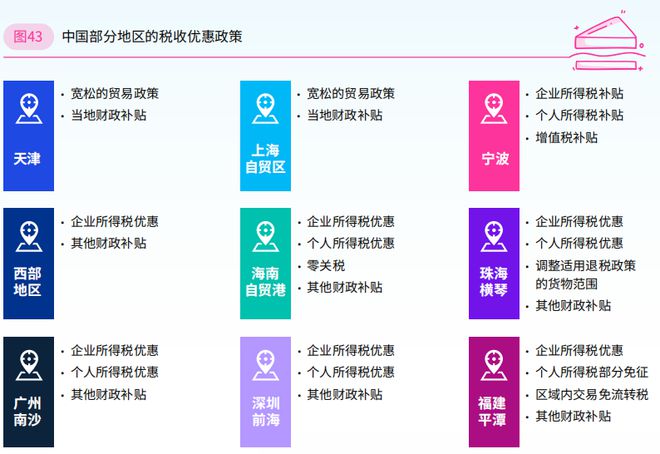Click the location pin icon above 福建平潭
This screenshot has width=660, height=454.
click(x=494, y=365)
